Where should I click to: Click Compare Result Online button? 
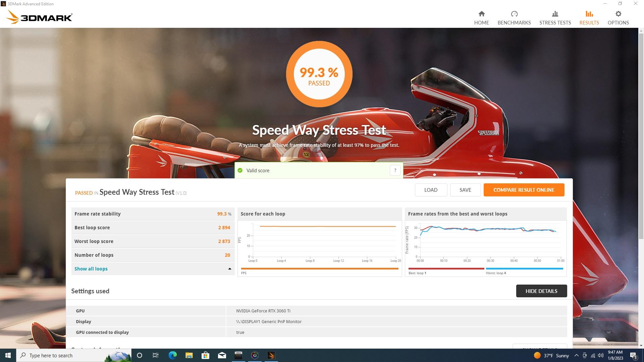click(x=524, y=190)
